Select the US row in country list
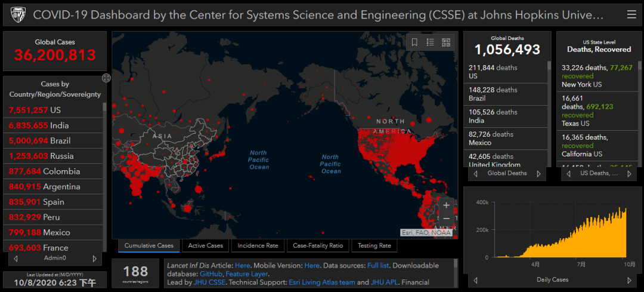This screenshot has width=644, height=292. point(53,110)
